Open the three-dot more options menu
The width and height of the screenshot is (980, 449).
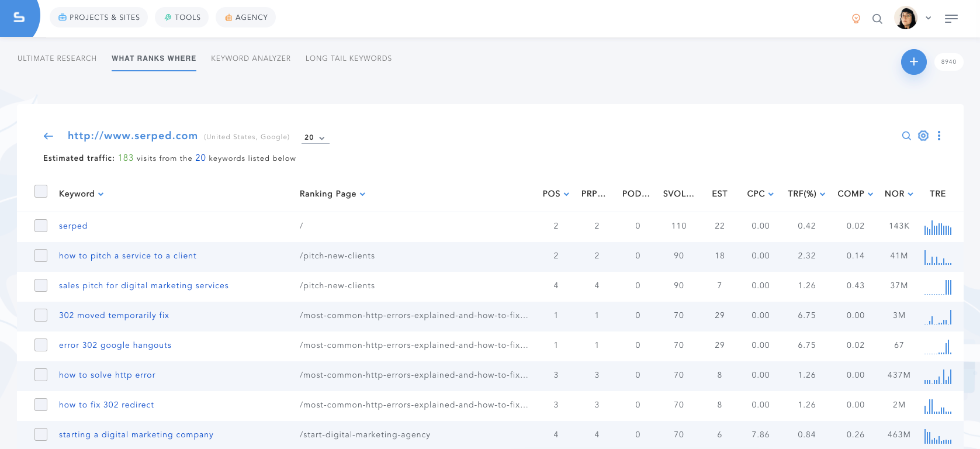click(939, 136)
